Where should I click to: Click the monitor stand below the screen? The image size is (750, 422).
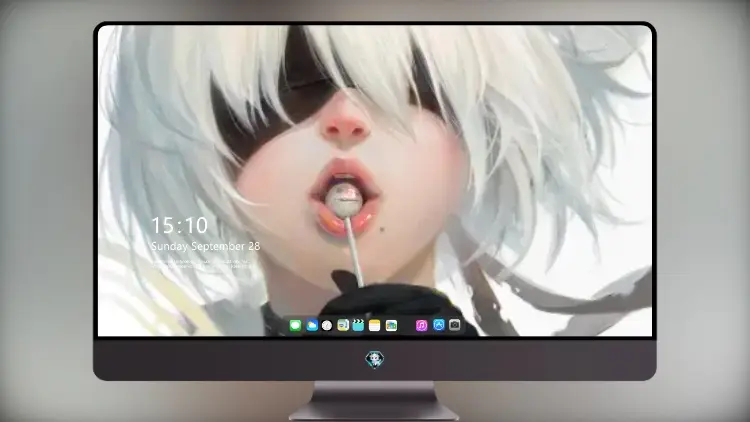(375, 401)
